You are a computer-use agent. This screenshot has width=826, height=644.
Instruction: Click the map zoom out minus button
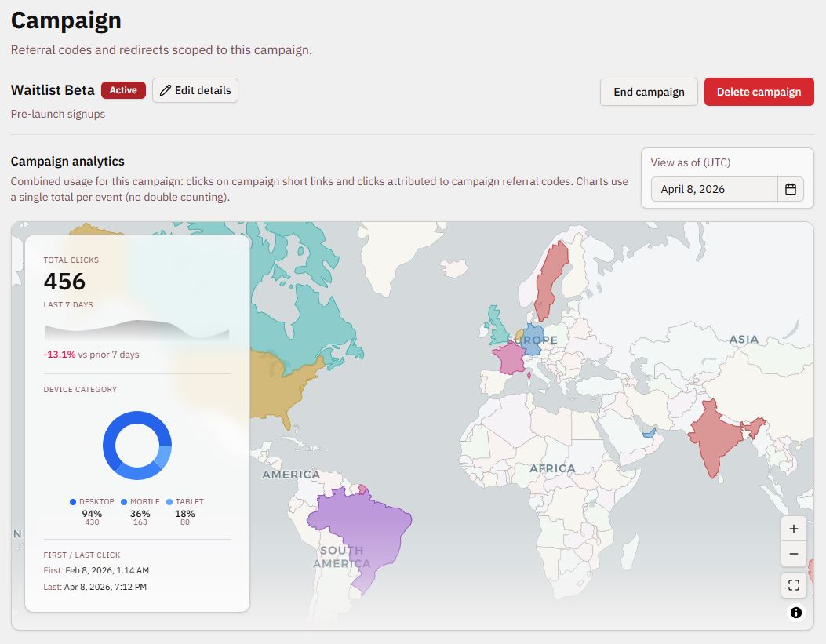(793, 554)
